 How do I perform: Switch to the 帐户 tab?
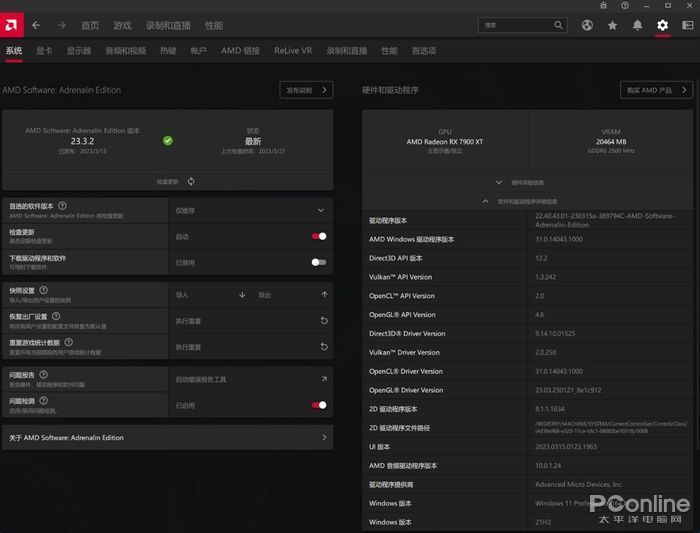click(198, 50)
